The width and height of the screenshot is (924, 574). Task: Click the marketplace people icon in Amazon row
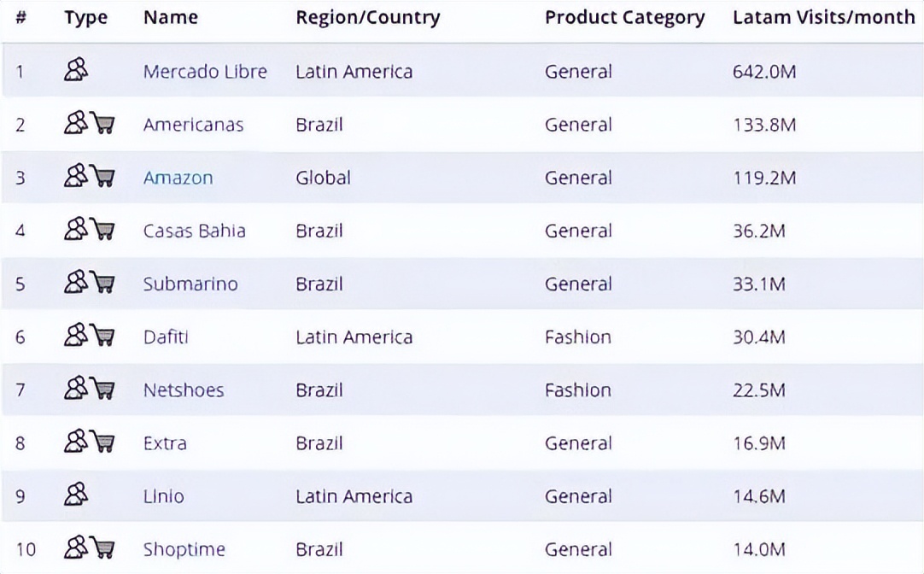(76, 177)
